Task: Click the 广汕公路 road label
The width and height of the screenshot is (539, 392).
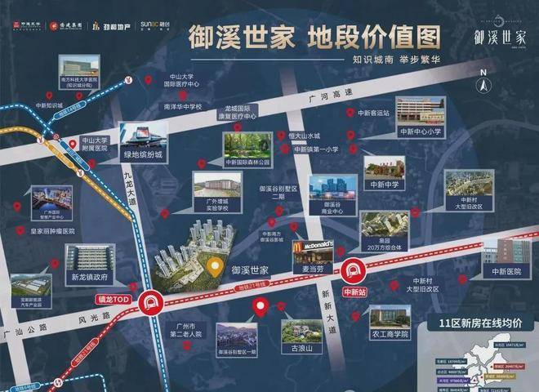Action: coord(24,331)
